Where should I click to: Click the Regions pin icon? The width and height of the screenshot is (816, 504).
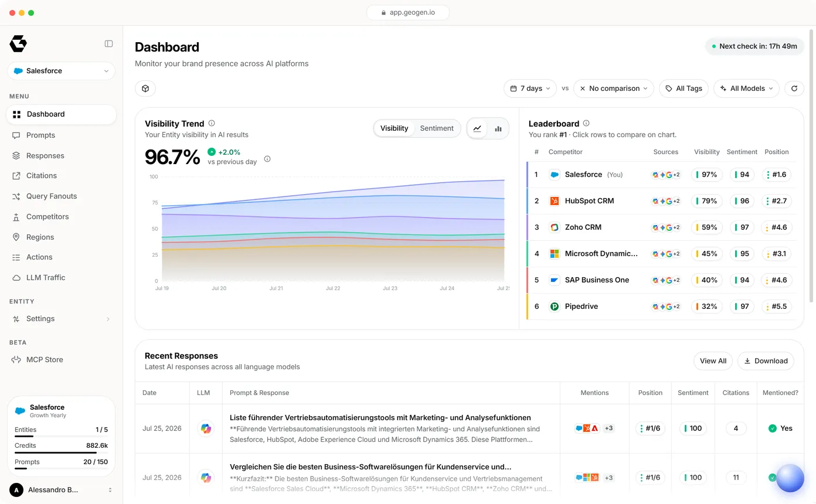pyautogui.click(x=16, y=237)
